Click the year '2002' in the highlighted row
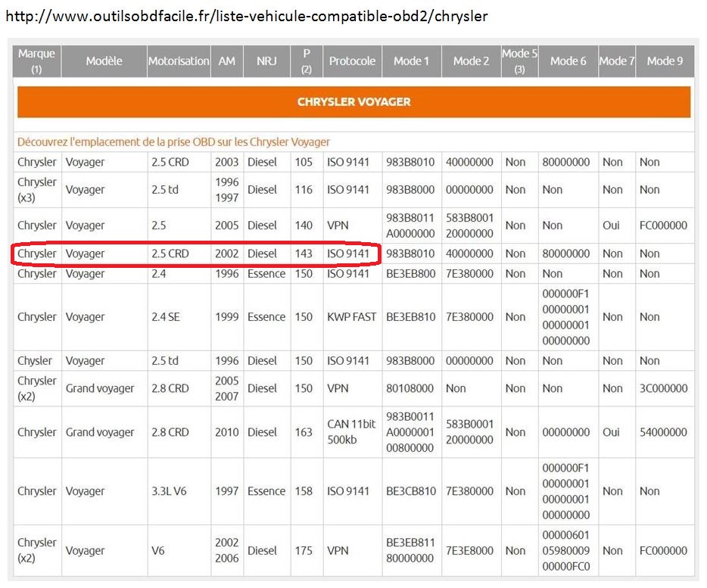This screenshot has width=707, height=588. pos(227,254)
